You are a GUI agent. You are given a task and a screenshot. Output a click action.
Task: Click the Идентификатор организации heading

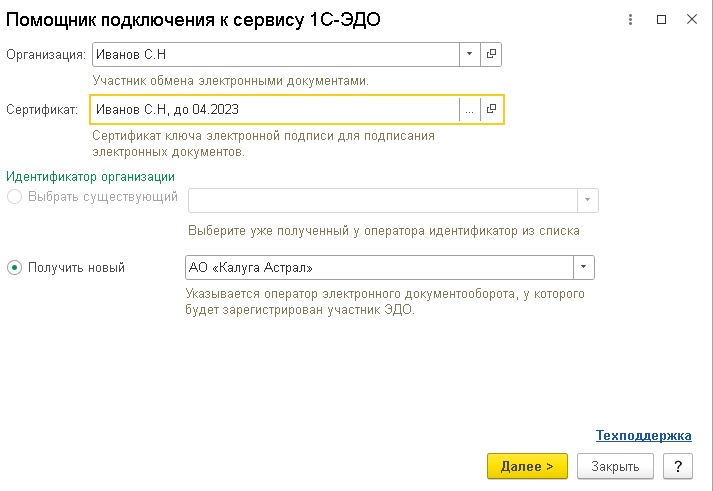(x=90, y=176)
